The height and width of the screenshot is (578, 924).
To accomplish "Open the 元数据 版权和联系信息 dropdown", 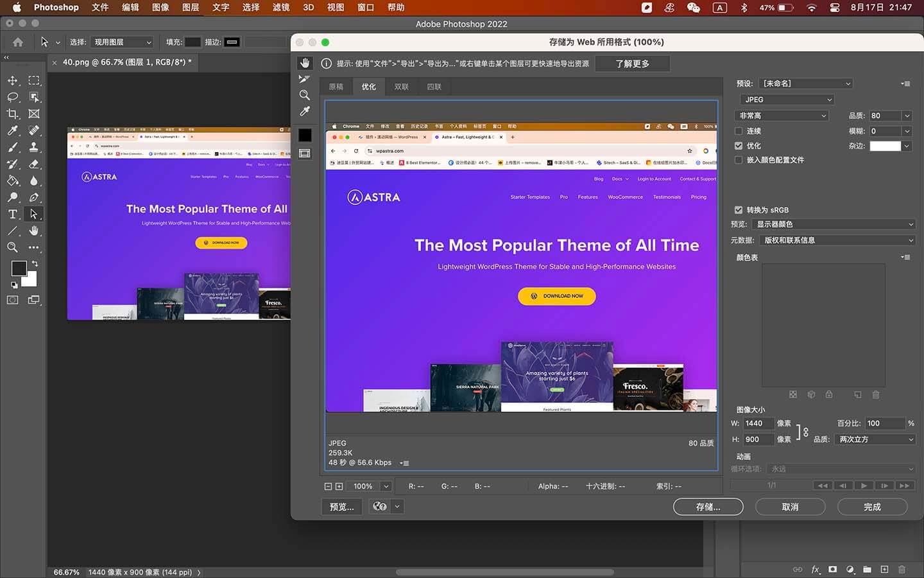I will click(837, 240).
